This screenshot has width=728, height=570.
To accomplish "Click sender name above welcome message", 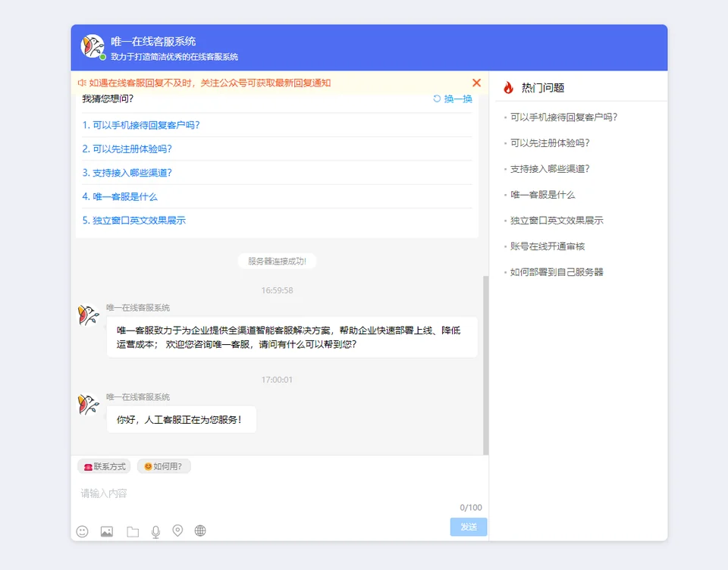I will (138, 308).
